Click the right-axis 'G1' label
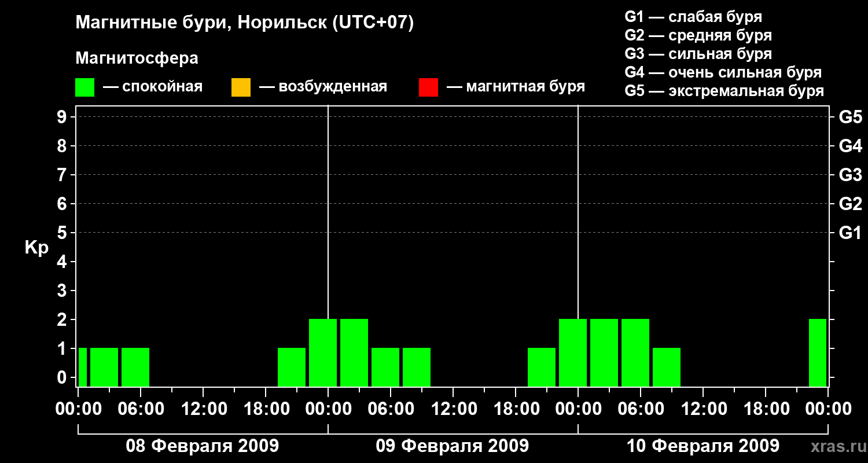 pyautogui.click(x=851, y=233)
